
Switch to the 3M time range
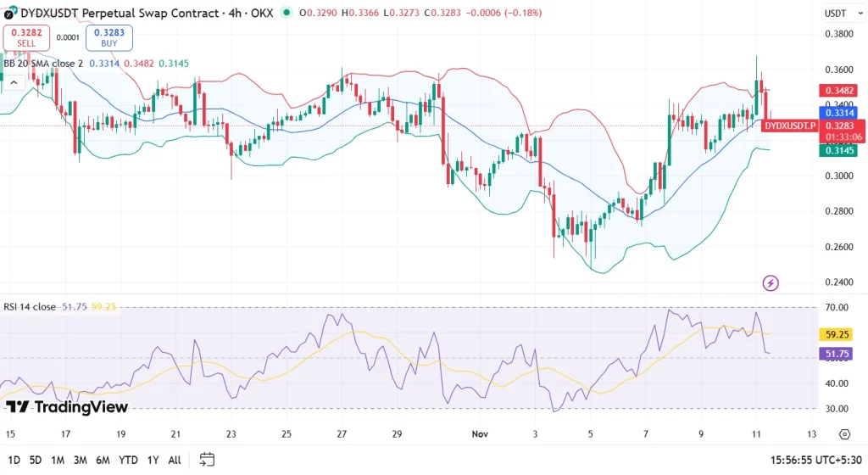[81, 460]
